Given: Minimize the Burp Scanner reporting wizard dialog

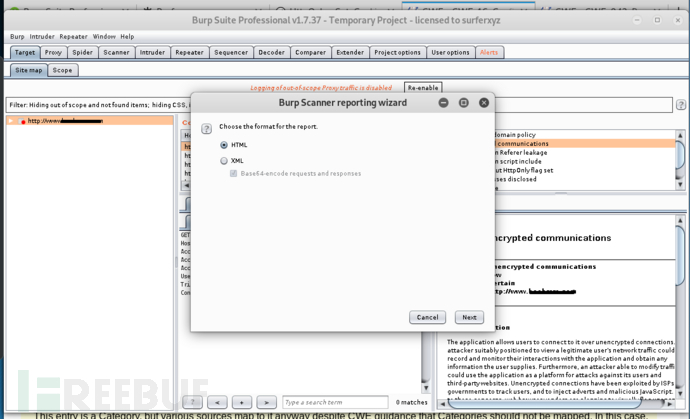Looking at the screenshot, I should (x=444, y=102).
